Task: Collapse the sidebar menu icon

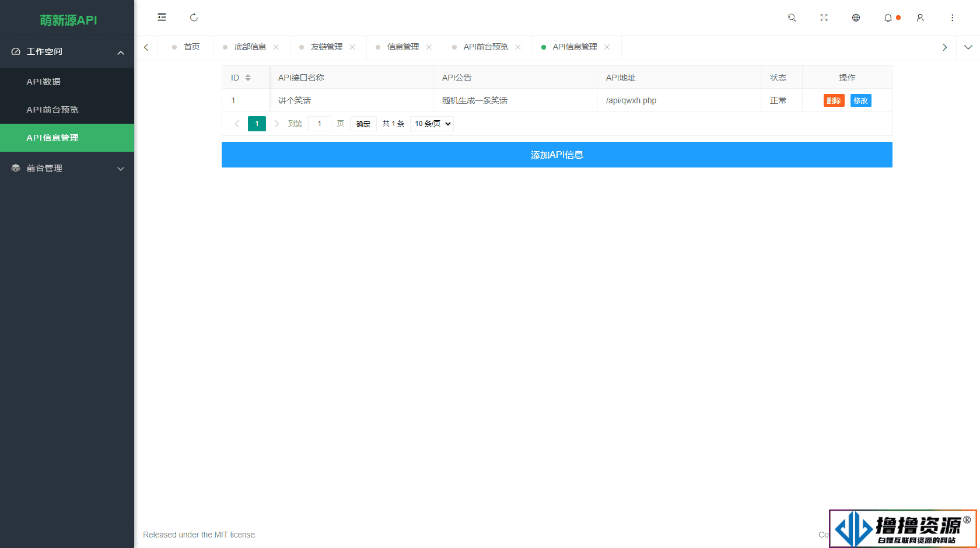Action: pyautogui.click(x=162, y=18)
